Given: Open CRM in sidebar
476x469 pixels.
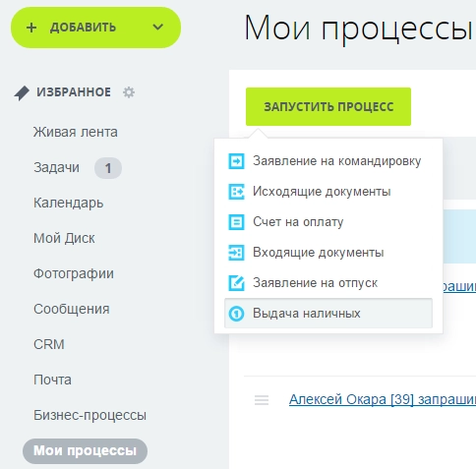Looking at the screenshot, I should coord(49,344).
